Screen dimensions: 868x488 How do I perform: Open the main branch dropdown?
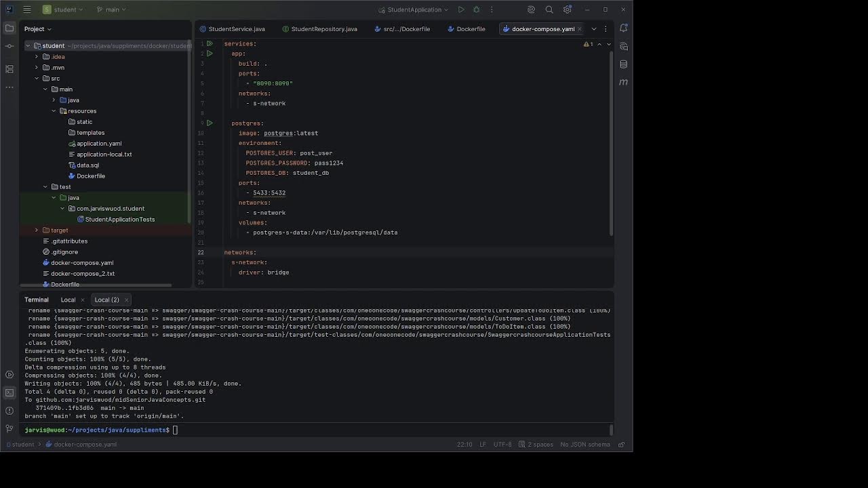(x=111, y=9)
